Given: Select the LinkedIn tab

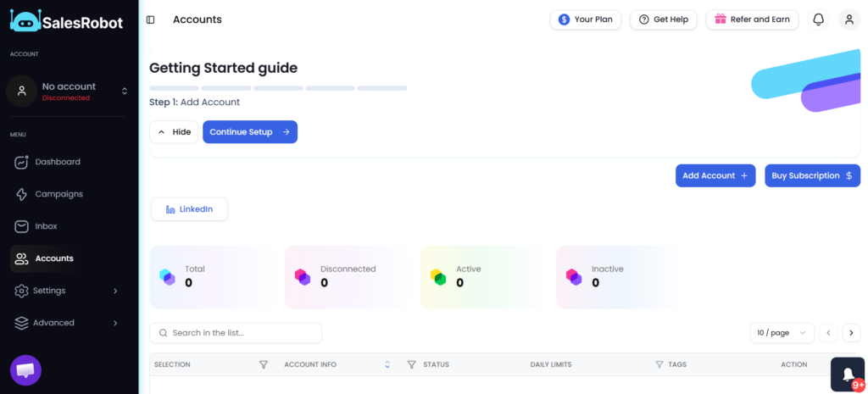Looking at the screenshot, I should tap(189, 210).
